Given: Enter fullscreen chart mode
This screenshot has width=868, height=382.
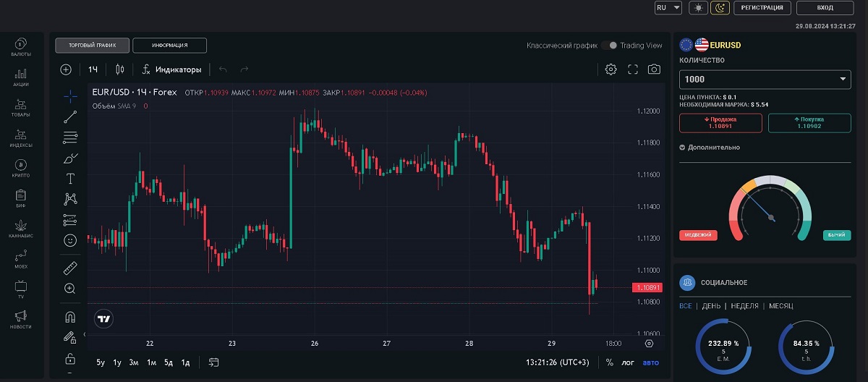Looking at the screenshot, I should [x=633, y=69].
